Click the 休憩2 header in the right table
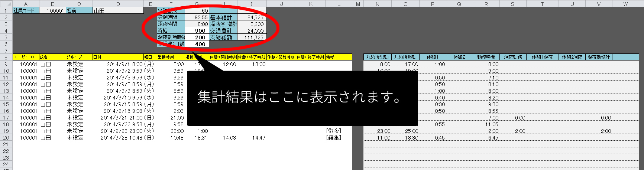Viewport: 644px width, 170px height. (x=459, y=57)
